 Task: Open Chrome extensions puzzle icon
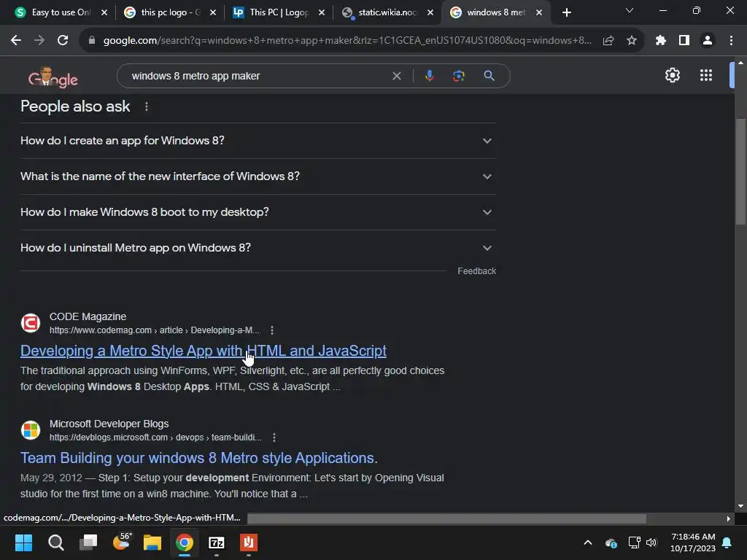tap(660, 41)
